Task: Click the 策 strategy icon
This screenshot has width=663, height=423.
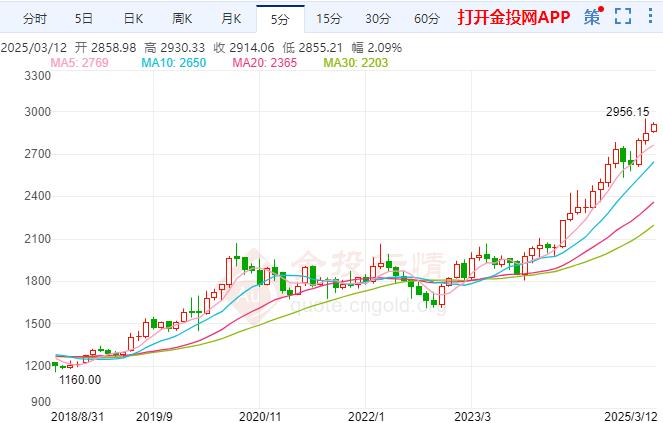Action: [x=592, y=17]
